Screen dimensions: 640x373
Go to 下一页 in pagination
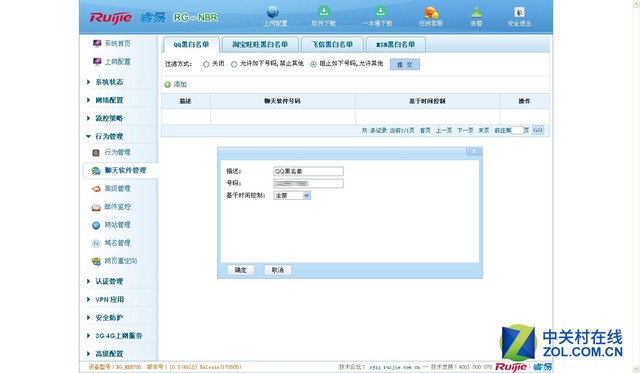(465, 130)
